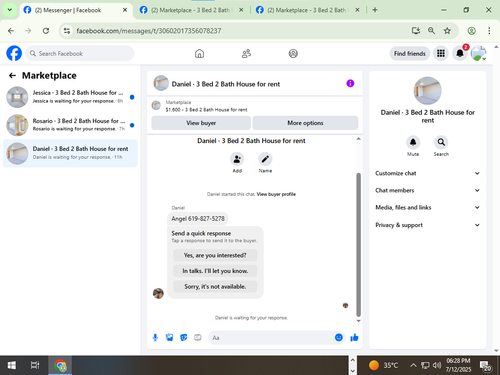Reload the page in the browser
The height and width of the screenshot is (375, 500).
tap(46, 31)
